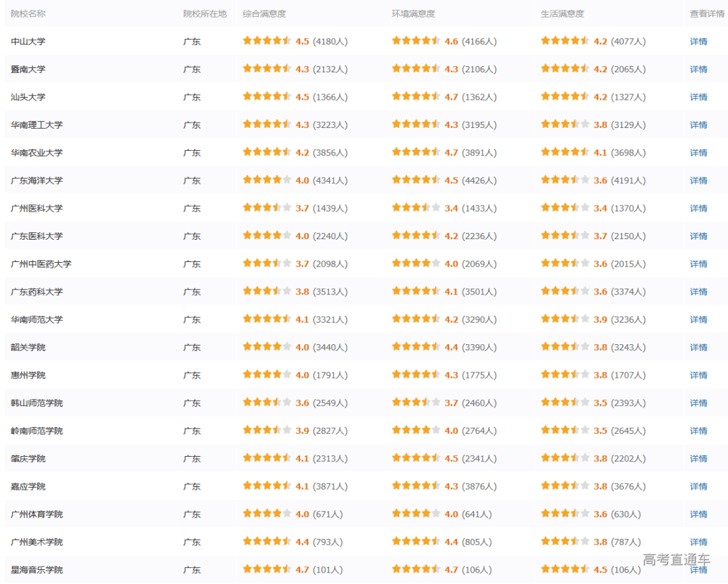Click 环境满意度 stars for 广州体育学院
728x584 pixels.
pyautogui.click(x=416, y=513)
